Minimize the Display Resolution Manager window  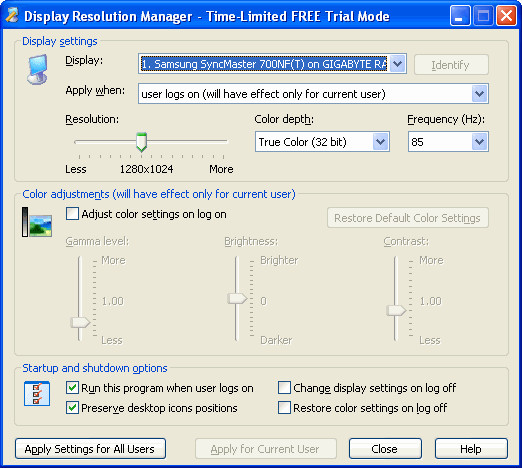[460, 16]
